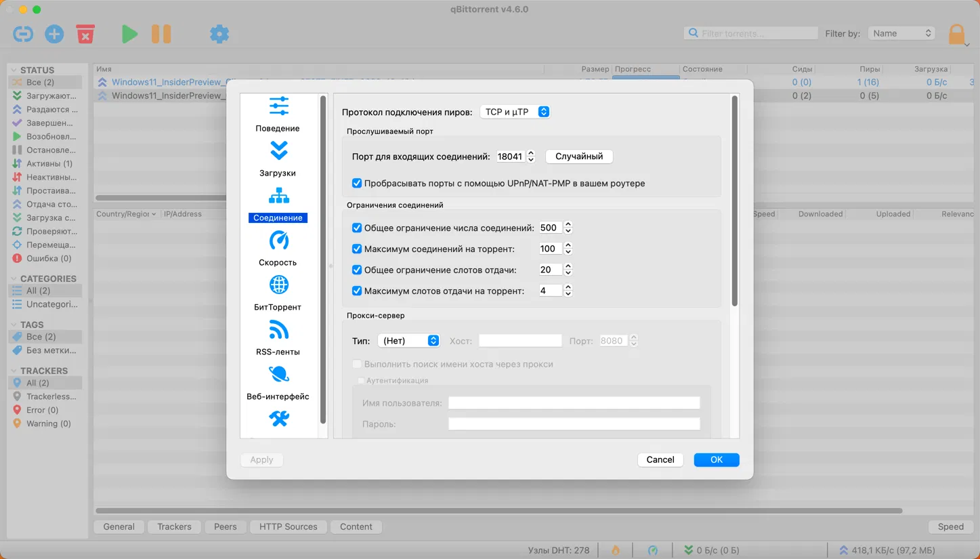
Task: Toggle UPnP/NAT-PMP port forwarding checkbox
Action: 357,183
